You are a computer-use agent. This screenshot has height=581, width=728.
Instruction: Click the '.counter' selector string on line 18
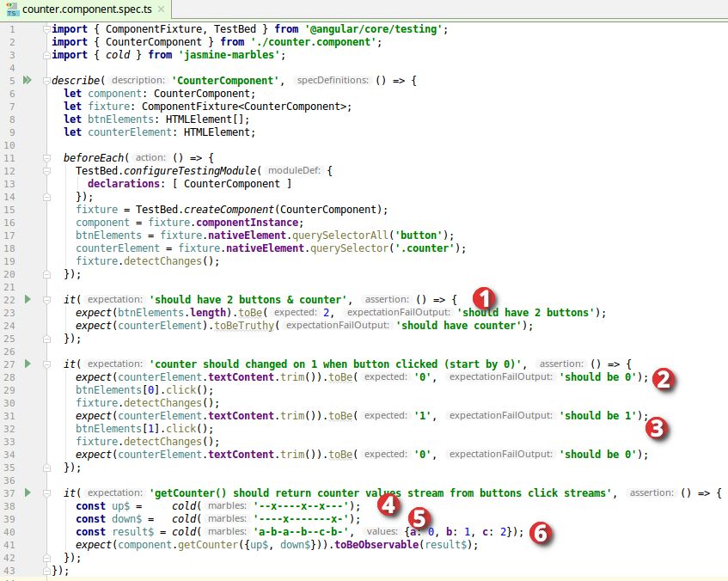(x=425, y=248)
